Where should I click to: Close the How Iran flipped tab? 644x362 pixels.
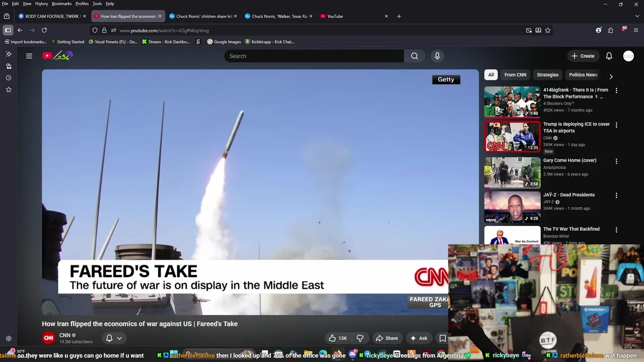pyautogui.click(x=160, y=16)
